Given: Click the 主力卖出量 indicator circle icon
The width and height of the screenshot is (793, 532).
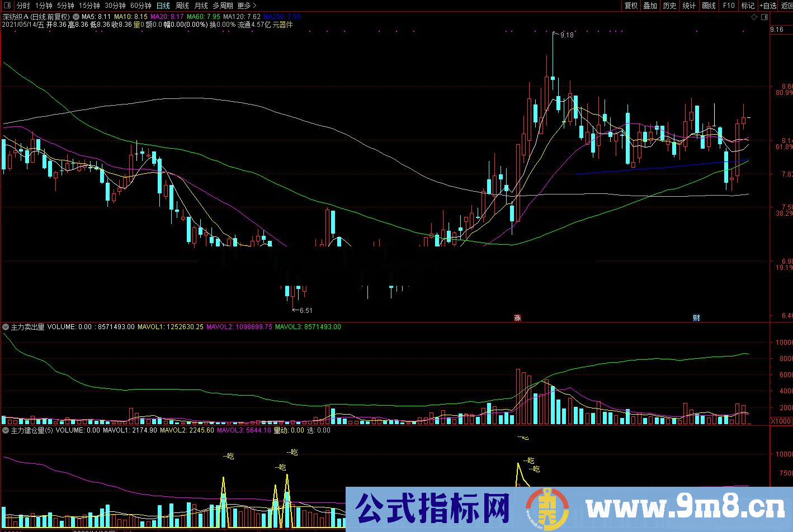Looking at the screenshot, I should 5,327.
